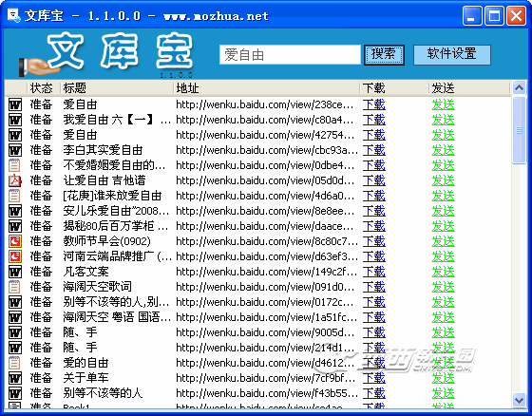Click 准备 status in 教师节早会(0902) row
The height and width of the screenshot is (416, 532).
coord(42,241)
